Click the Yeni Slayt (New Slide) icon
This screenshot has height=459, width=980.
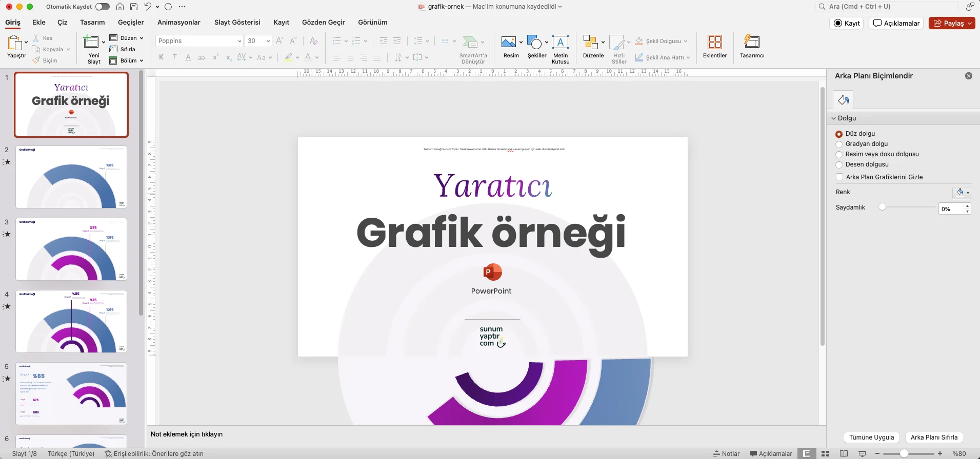coord(91,42)
